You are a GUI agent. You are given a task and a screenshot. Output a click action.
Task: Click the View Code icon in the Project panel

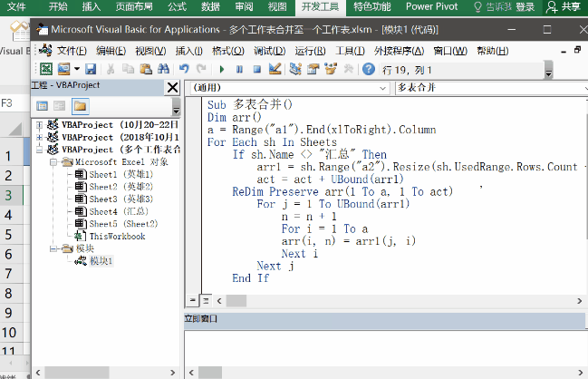tap(42, 106)
